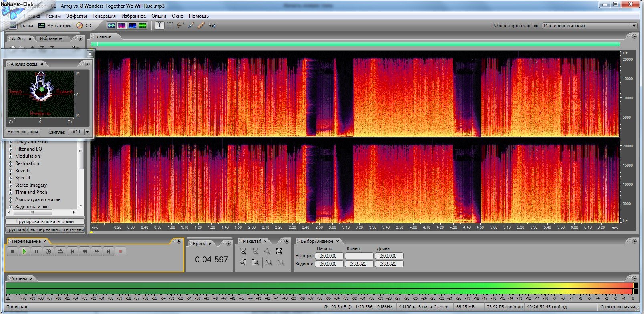Click the Выборка Начало time field
The image size is (644, 314).
328,256
